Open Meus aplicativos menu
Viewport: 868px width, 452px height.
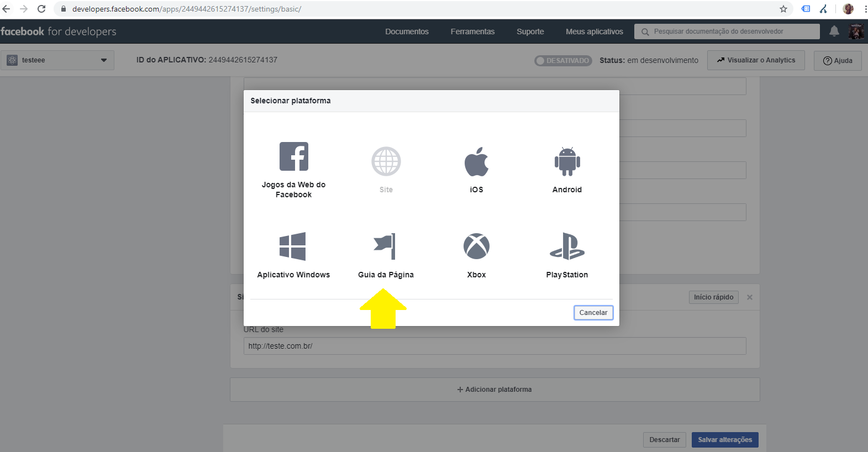point(595,31)
